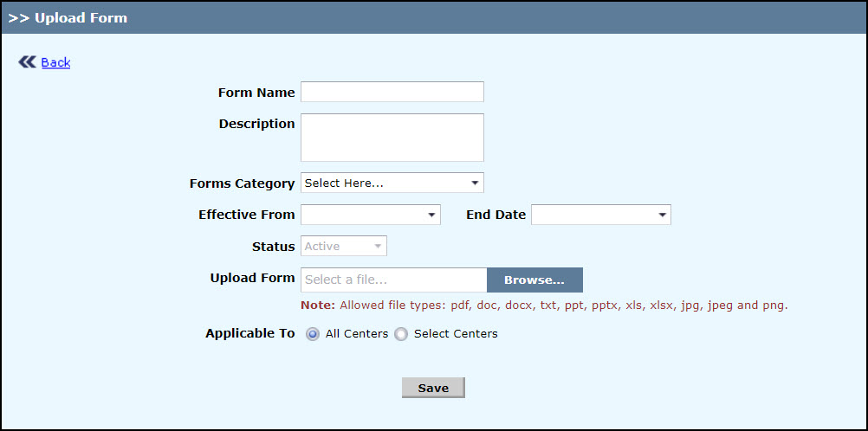868x431 pixels.
Task: Expand the Effective From date dropdown
Action: (370, 215)
